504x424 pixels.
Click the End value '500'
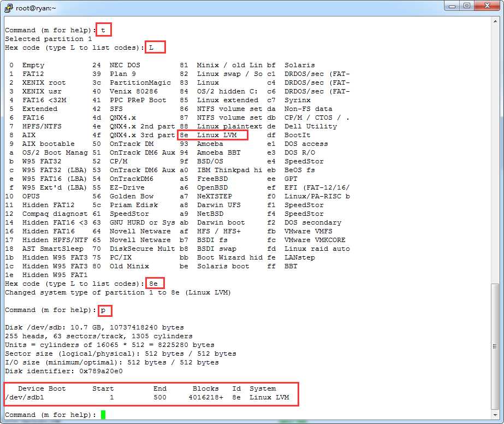point(160,397)
